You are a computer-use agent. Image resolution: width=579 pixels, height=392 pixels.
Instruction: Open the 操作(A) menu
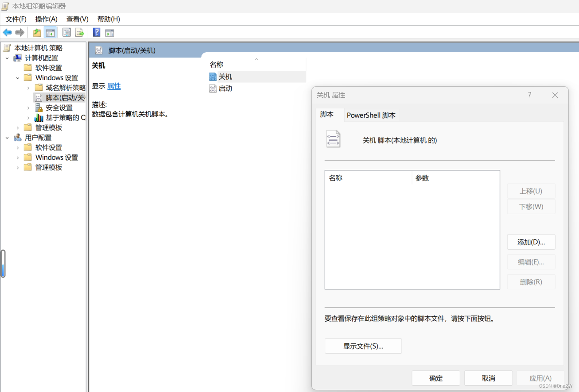pos(47,19)
